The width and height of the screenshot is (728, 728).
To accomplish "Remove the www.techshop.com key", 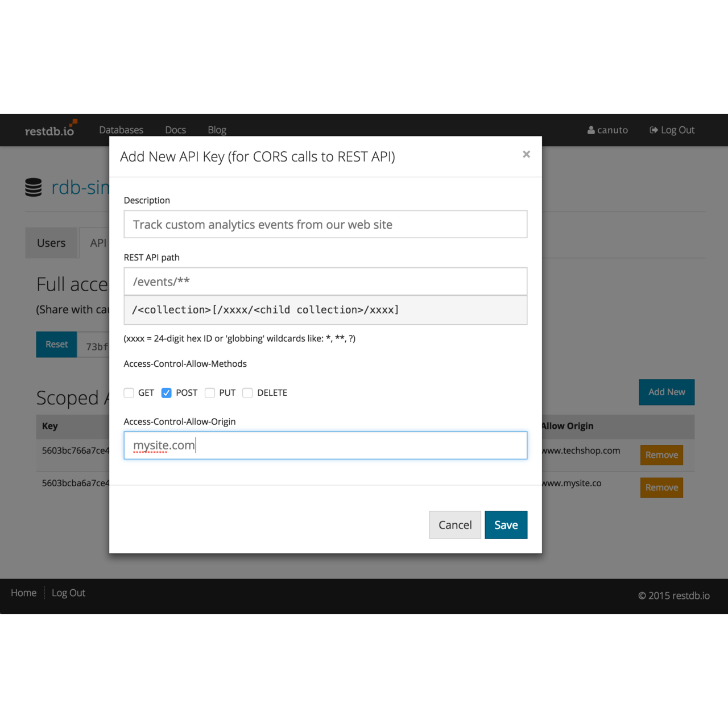I will (x=661, y=455).
